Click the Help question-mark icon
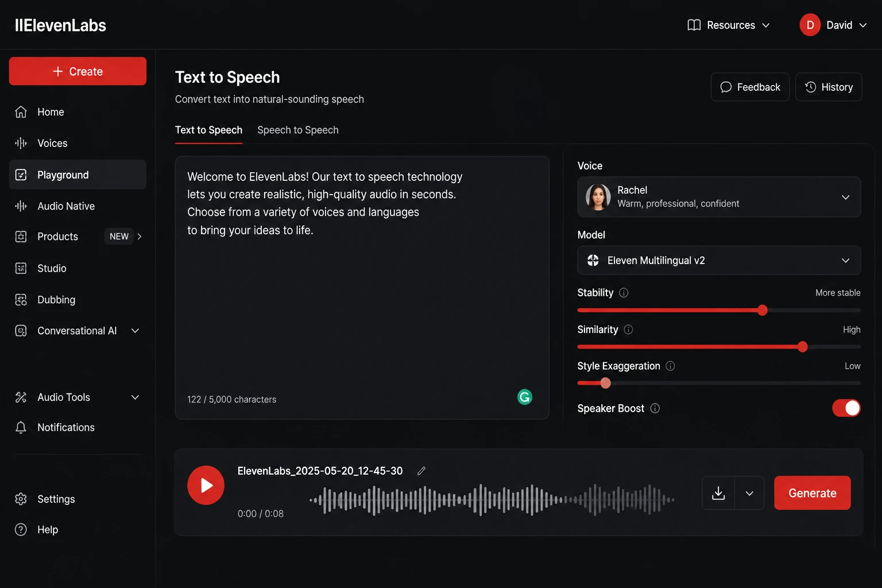This screenshot has width=882, height=588. coord(21,529)
